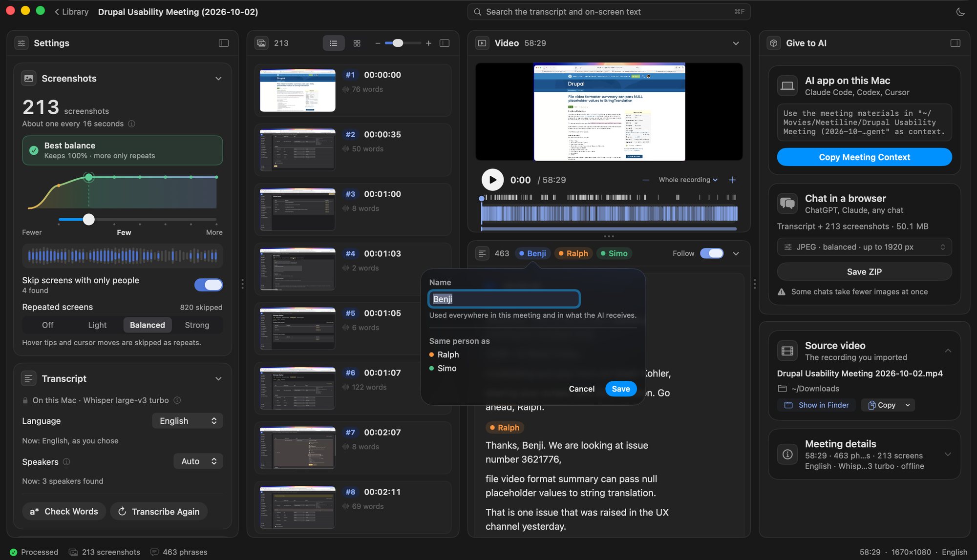Screen dimensions: 977x560
Task: Collapse the Give to AI panel icon
Action: tap(956, 43)
